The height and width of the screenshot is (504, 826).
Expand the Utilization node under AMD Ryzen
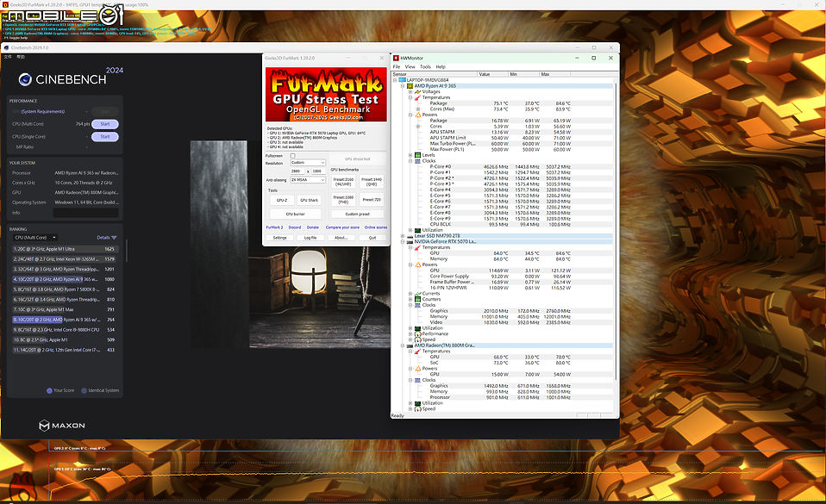click(410, 230)
